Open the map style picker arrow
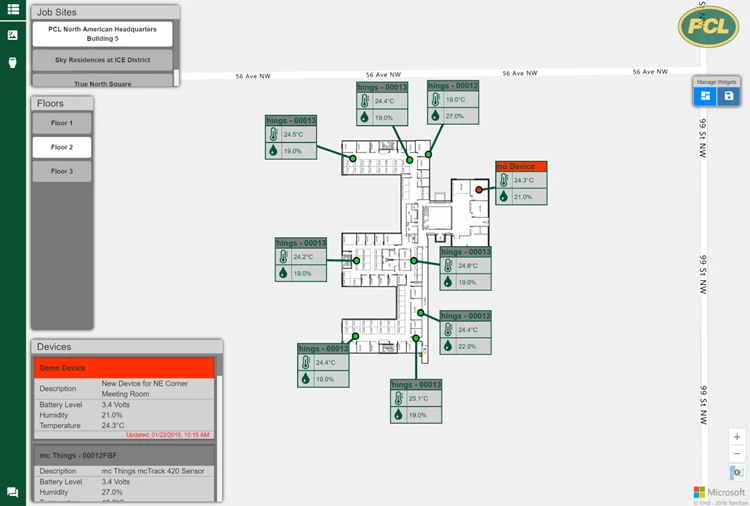This screenshot has width=750, height=506. pos(737,472)
